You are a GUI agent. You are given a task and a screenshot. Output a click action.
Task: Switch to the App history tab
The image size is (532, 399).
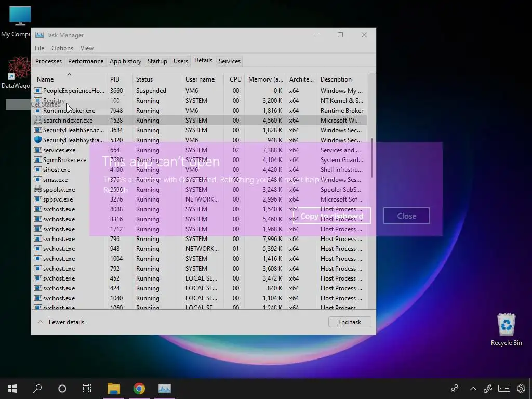(125, 61)
